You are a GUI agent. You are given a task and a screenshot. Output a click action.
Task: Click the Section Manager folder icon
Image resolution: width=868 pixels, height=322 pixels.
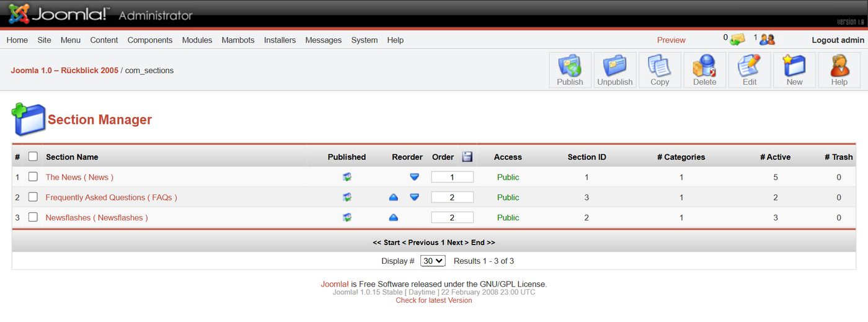pos(29,120)
